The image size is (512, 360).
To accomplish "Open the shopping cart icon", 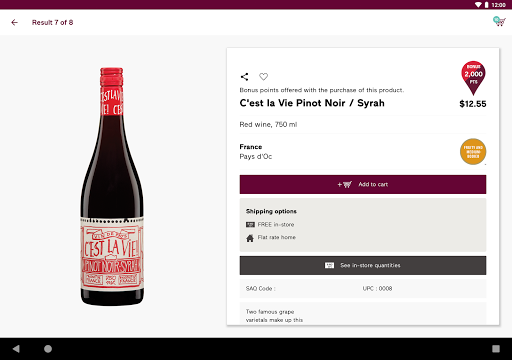I will point(499,22).
